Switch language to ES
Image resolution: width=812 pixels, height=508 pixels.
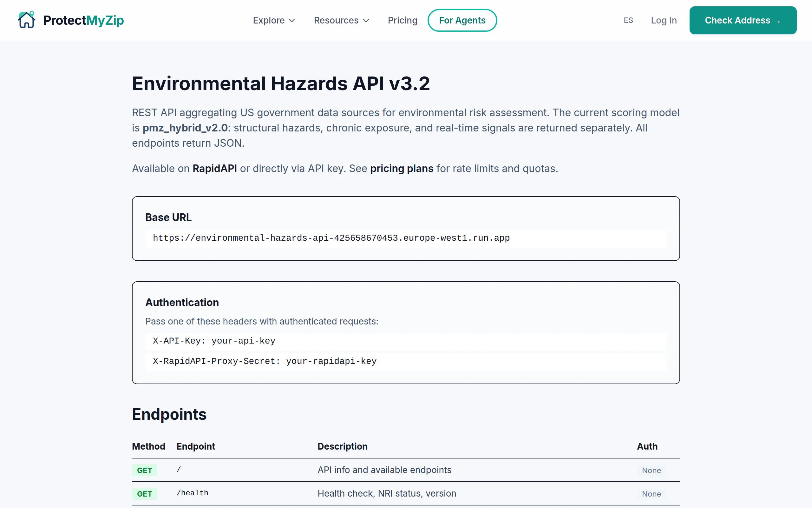[628, 20]
